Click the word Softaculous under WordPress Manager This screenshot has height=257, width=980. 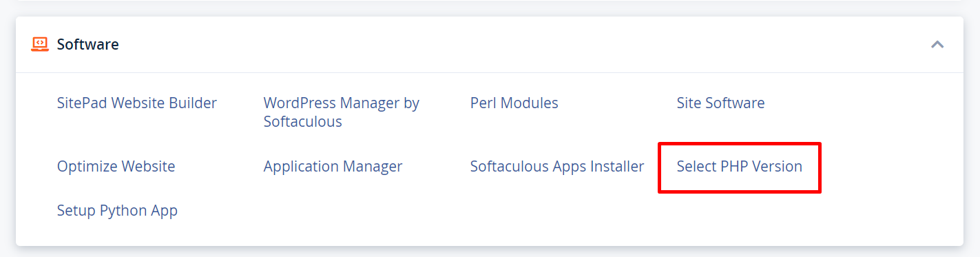[303, 122]
